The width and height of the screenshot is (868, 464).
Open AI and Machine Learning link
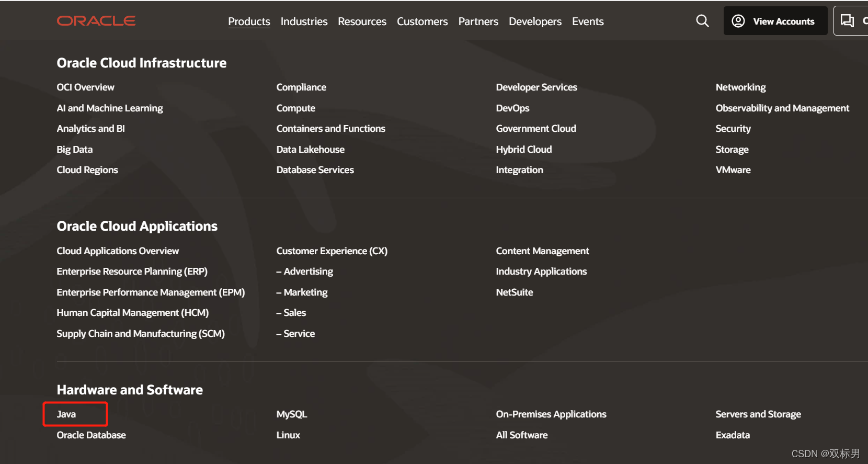pyautogui.click(x=110, y=108)
